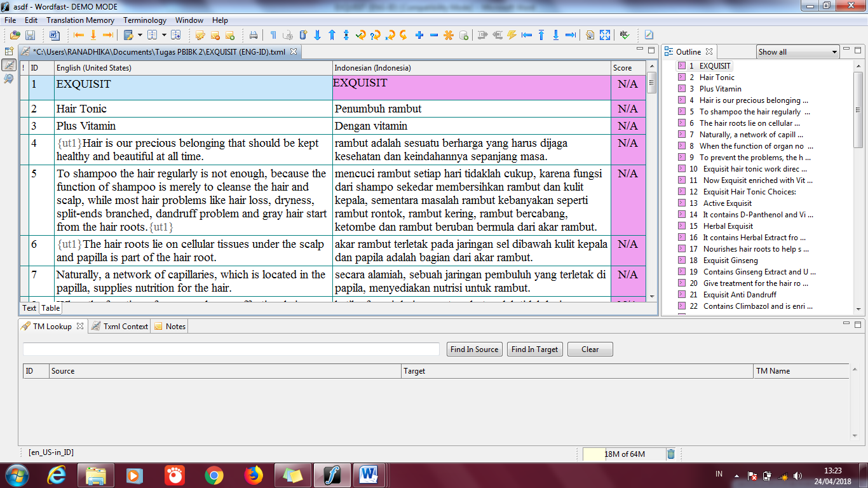Open Firefox from the taskbar
This screenshot has width=868, height=488.
click(x=254, y=475)
